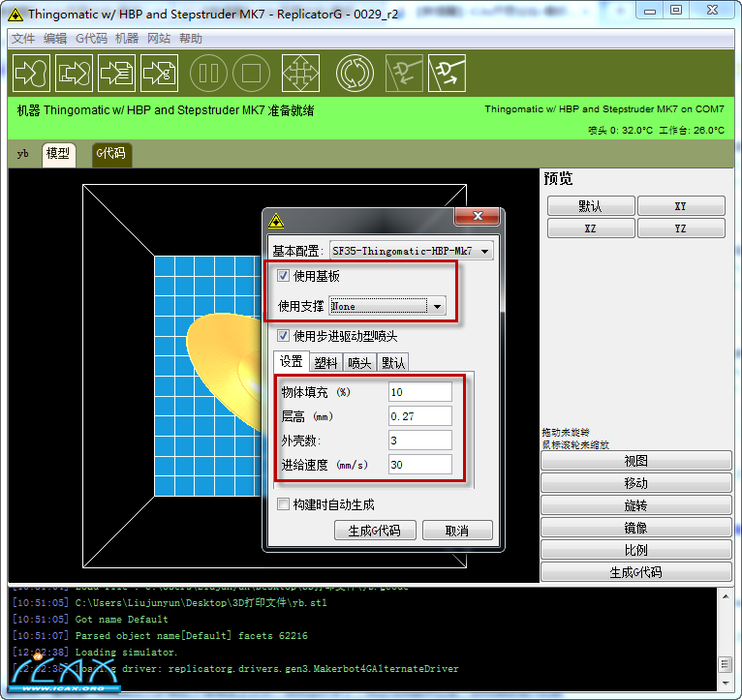Click 生成G代码 button in the dialog

[375, 531]
